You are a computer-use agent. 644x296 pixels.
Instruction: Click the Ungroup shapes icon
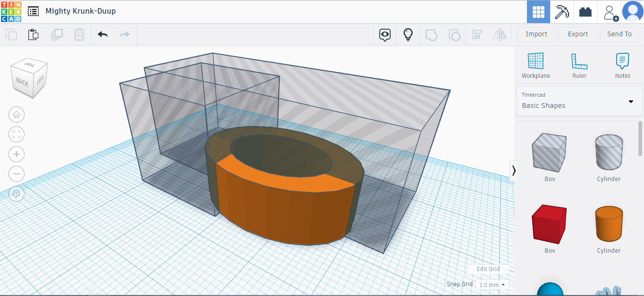tap(454, 34)
